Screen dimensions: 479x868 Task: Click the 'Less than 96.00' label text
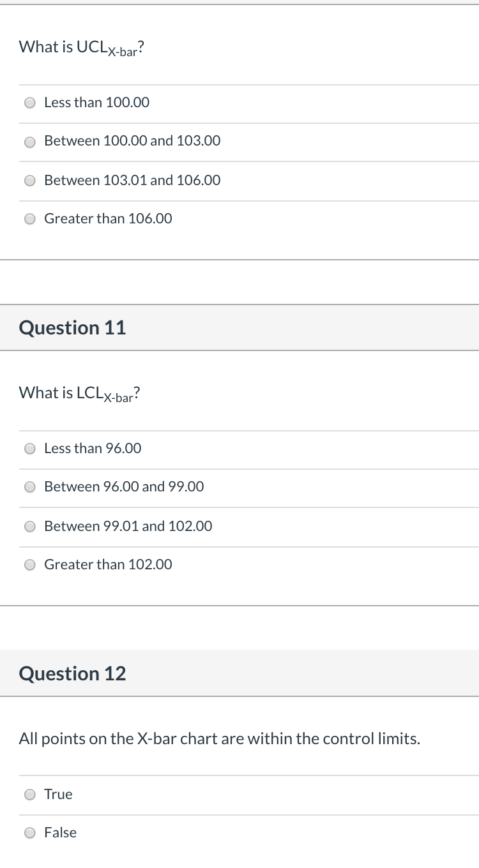click(92, 449)
